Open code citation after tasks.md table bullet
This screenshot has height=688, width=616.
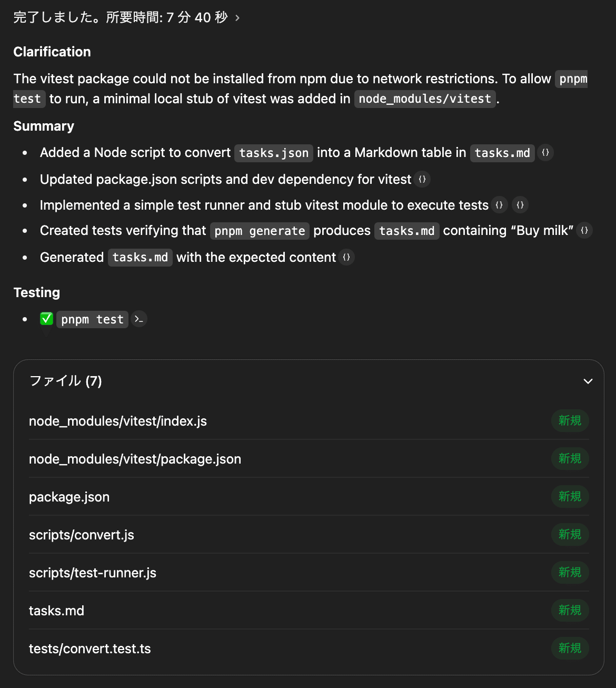(545, 153)
